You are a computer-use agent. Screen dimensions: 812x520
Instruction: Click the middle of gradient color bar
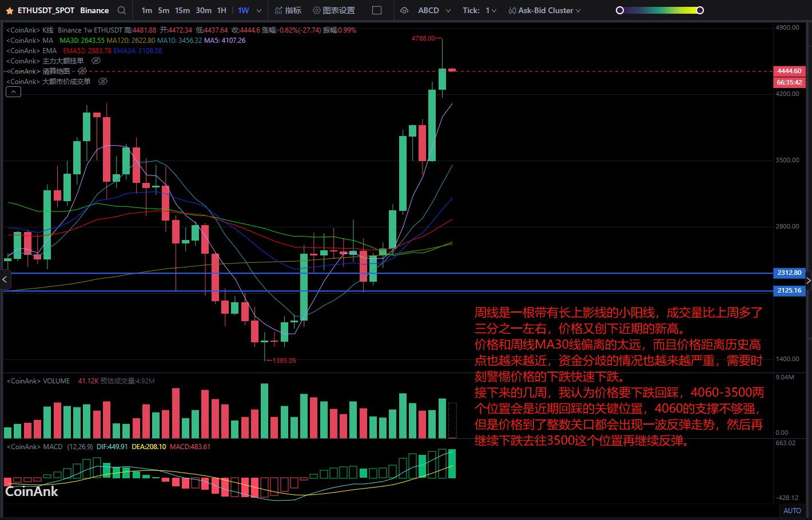660,10
